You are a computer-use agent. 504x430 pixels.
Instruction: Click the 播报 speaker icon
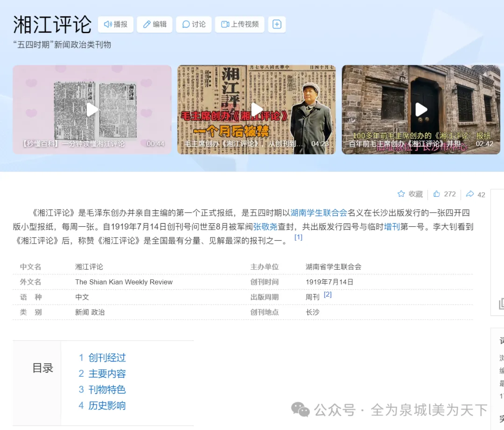(108, 24)
